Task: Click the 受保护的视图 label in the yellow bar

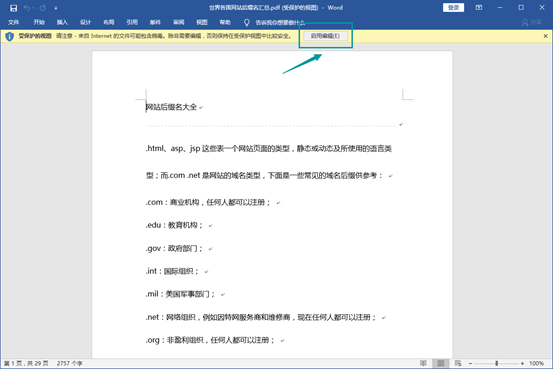Action: point(35,36)
